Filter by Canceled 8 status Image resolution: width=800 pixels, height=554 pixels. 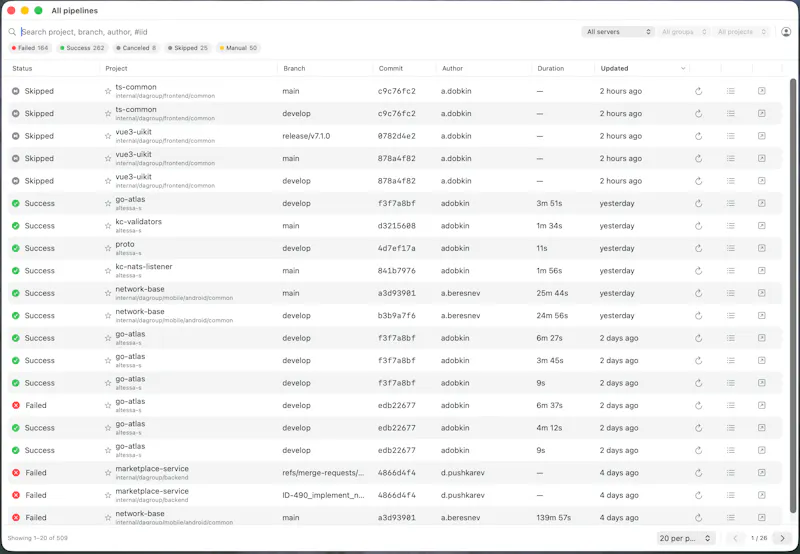click(x=136, y=48)
